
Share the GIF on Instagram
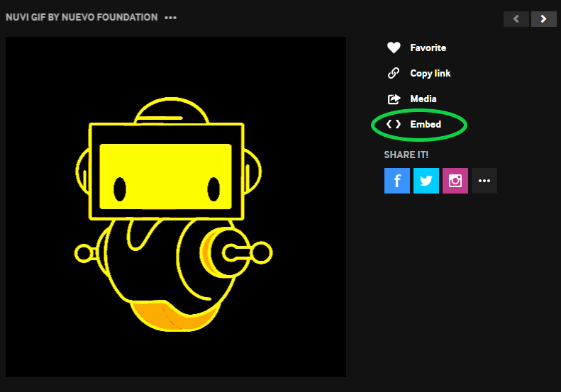(455, 181)
